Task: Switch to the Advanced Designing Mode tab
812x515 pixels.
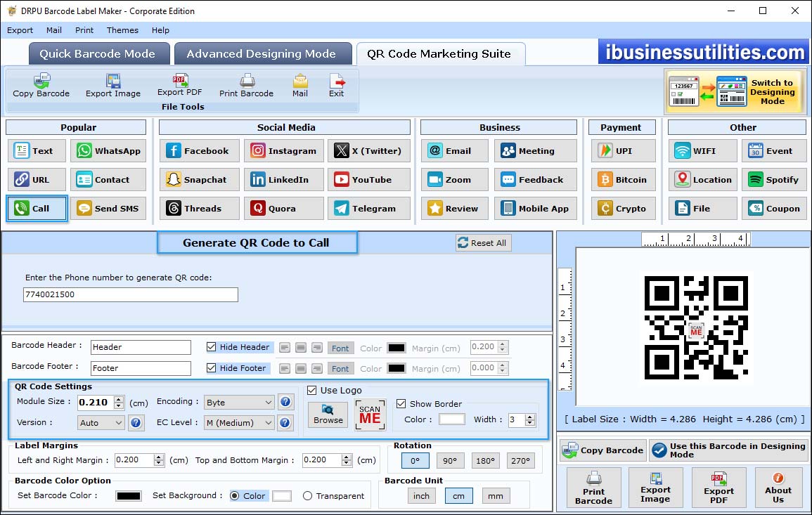Action: [x=262, y=54]
